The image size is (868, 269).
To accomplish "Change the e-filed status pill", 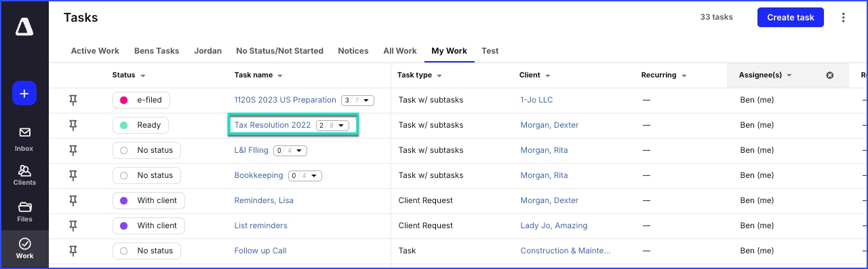I will click(141, 100).
